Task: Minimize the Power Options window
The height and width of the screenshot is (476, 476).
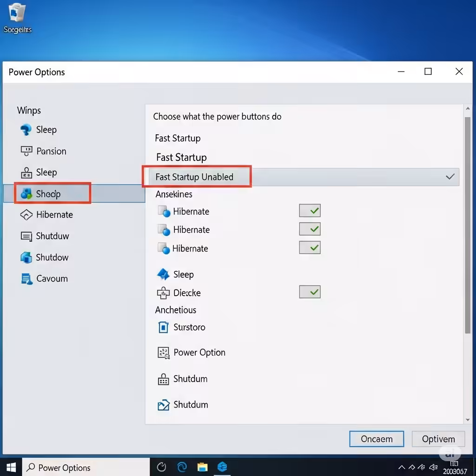Action: click(x=401, y=72)
